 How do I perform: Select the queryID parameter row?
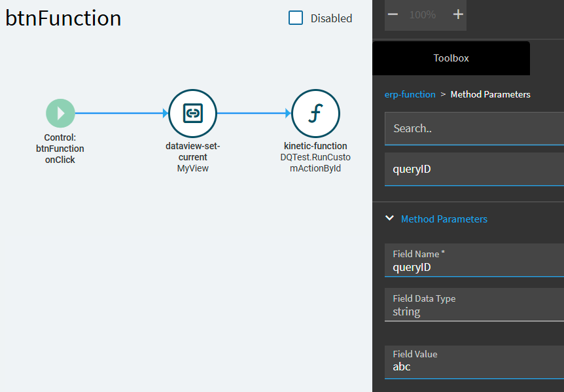474,169
